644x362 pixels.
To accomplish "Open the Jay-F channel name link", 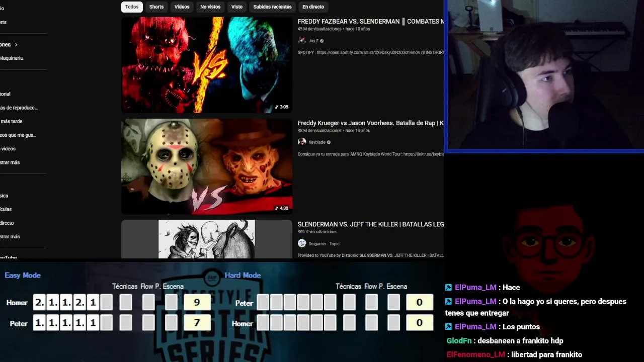I will point(313,41).
